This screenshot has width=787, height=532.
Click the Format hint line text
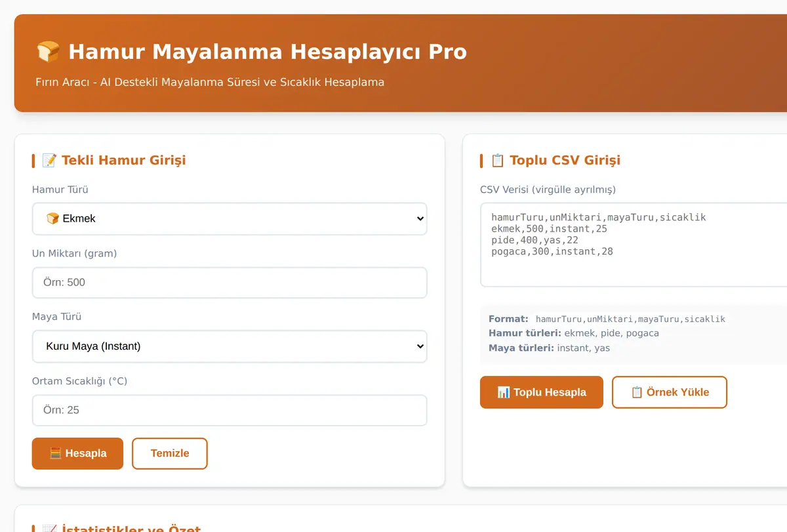coord(607,319)
